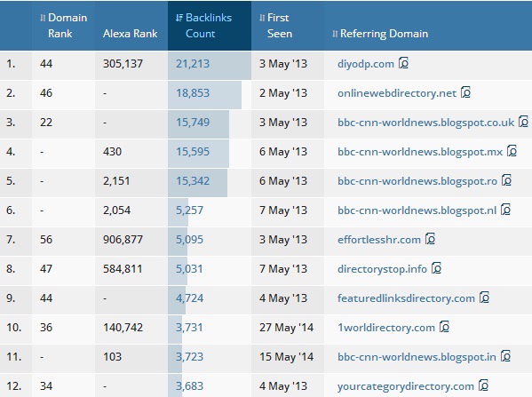
Task: Open the bbc-cnn-worldnews.blogspot.nl link
Action: 417,210
